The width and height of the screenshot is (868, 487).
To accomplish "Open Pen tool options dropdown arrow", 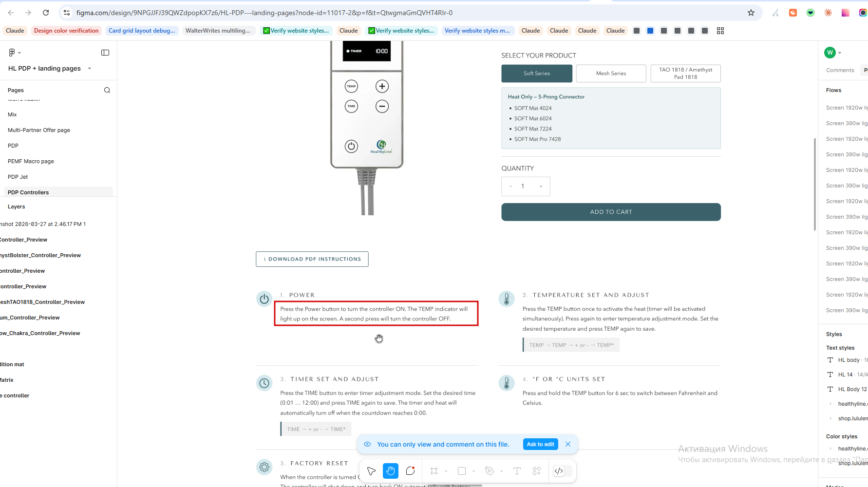I will pyautogui.click(x=501, y=471).
